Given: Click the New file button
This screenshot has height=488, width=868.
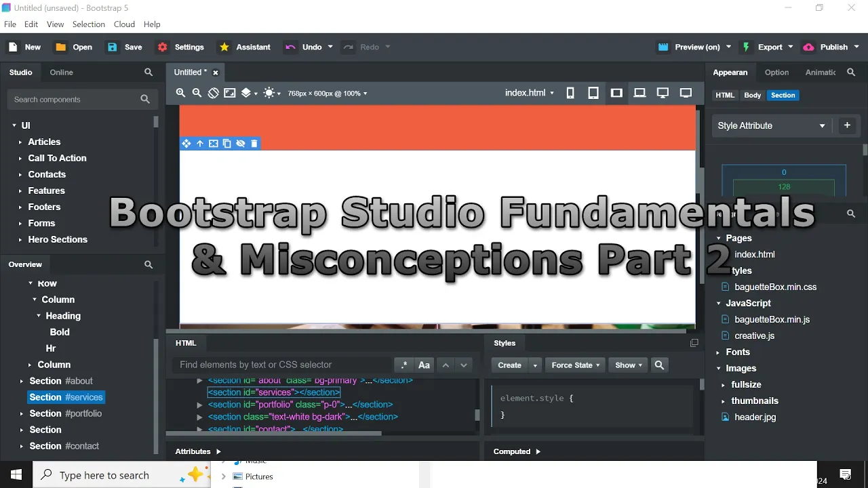Looking at the screenshot, I should pos(24,47).
